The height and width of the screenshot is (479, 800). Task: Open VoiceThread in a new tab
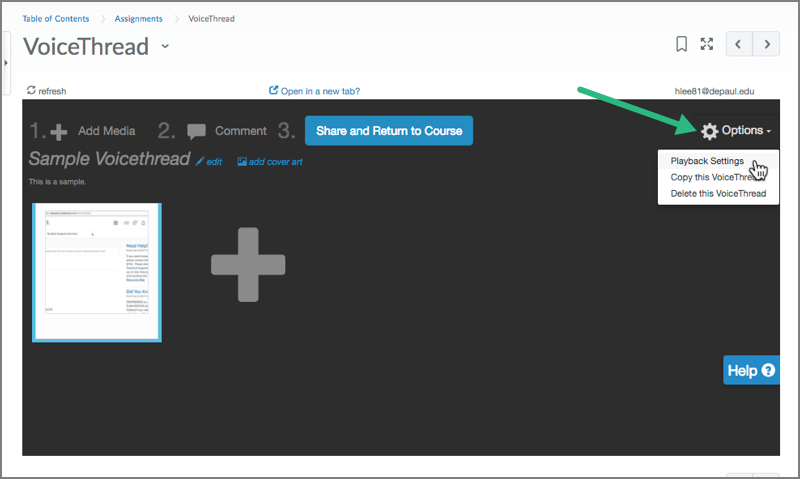pyautogui.click(x=314, y=91)
